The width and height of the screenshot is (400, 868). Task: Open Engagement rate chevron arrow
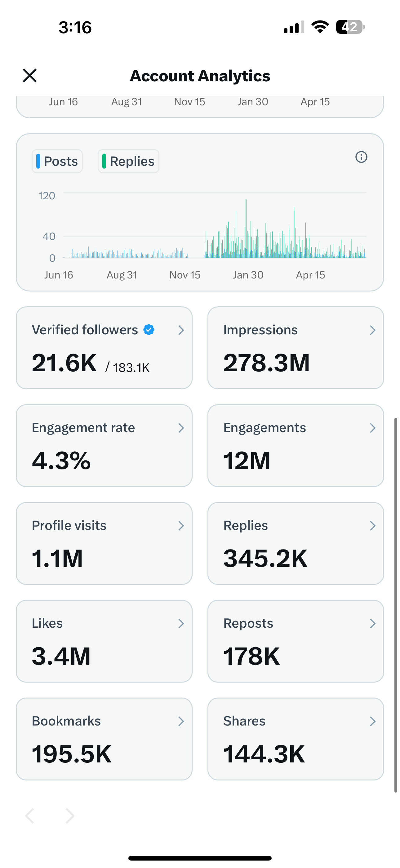tap(181, 428)
